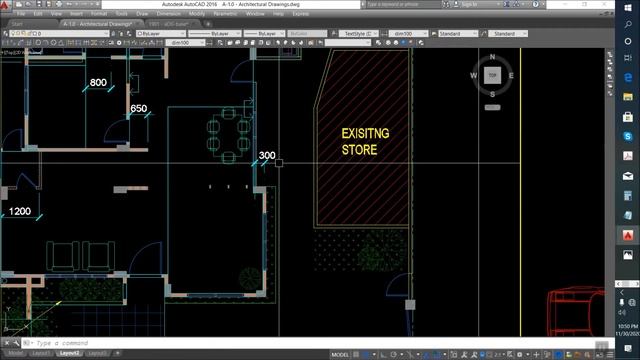Close the command line with X
This screenshot has height=360, width=640.
click(x=7, y=343)
